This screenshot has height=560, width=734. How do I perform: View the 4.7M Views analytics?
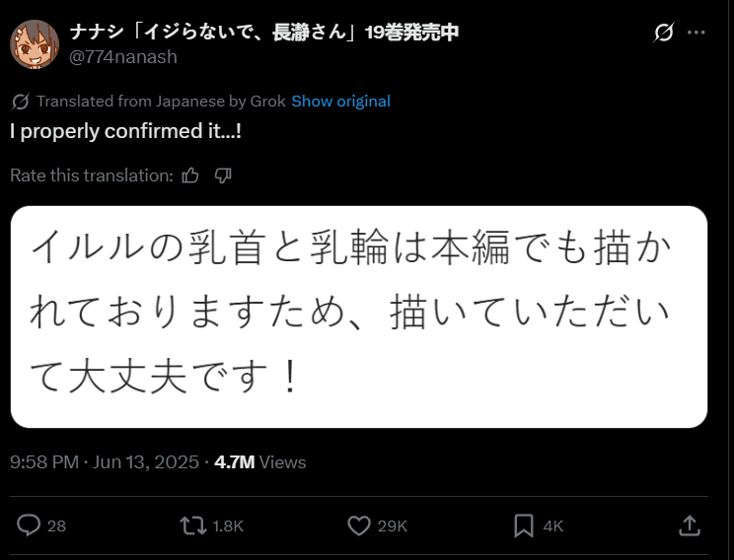click(x=260, y=462)
